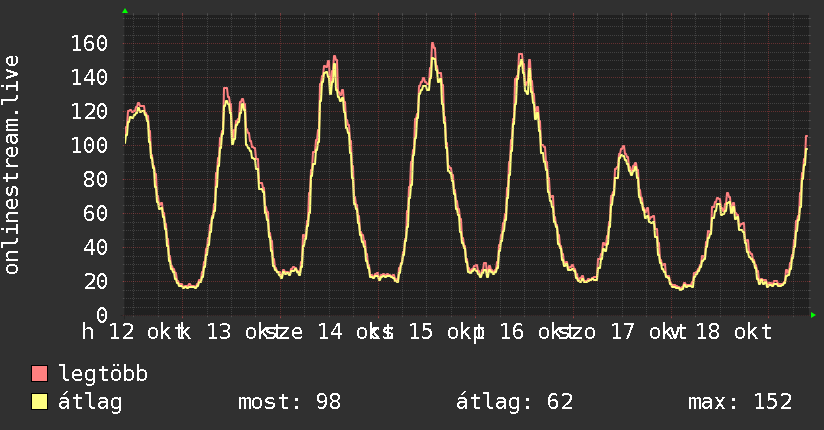Click the highest chart peak on 15 okt
The width and height of the screenshot is (824, 430).
(x=432, y=44)
